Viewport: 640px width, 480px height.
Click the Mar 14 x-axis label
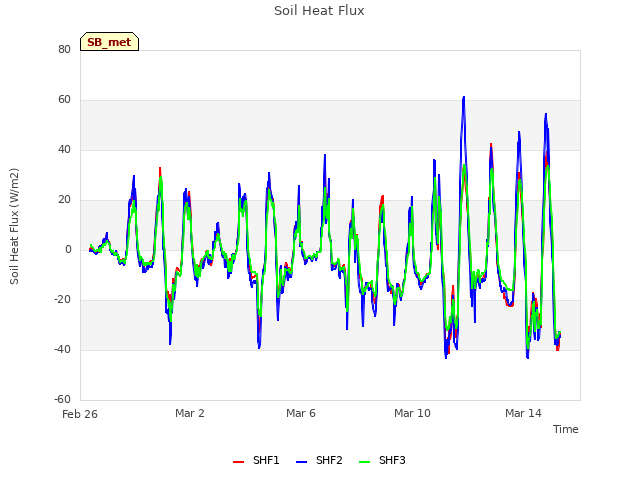tap(523, 413)
